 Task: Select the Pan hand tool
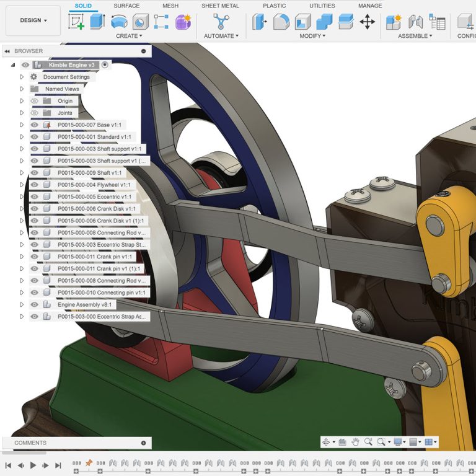[x=356, y=442]
